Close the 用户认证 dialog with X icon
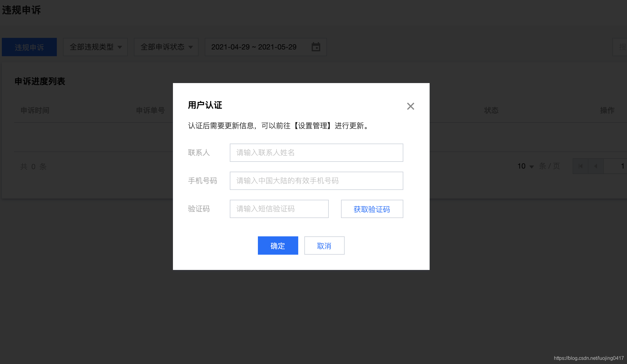The width and height of the screenshot is (627, 364). point(410,106)
